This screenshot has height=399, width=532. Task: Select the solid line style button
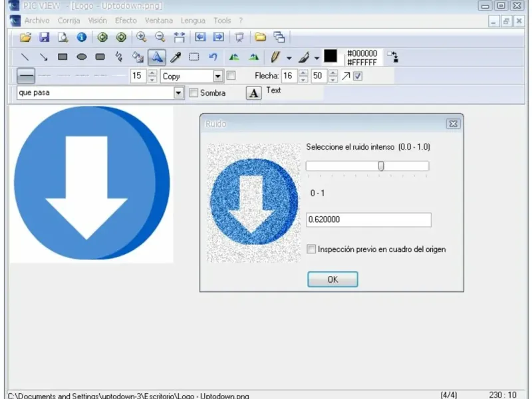[x=26, y=76]
